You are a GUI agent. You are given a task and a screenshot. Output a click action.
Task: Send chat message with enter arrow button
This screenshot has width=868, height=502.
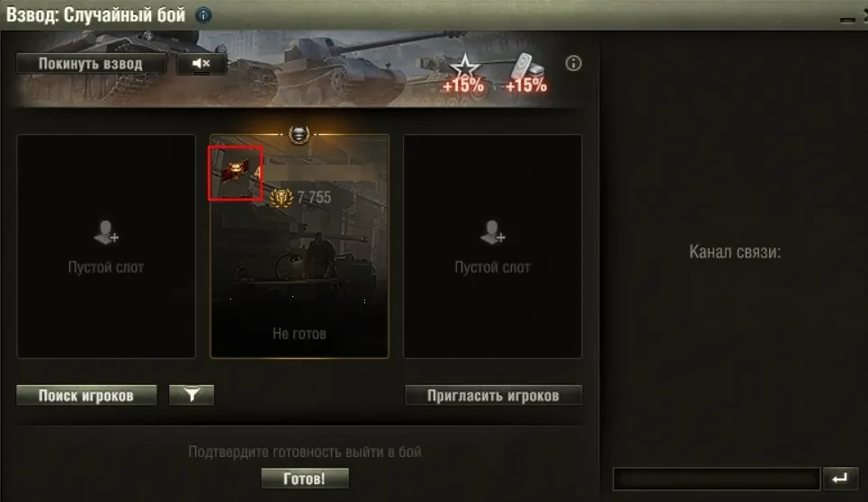coord(840,479)
